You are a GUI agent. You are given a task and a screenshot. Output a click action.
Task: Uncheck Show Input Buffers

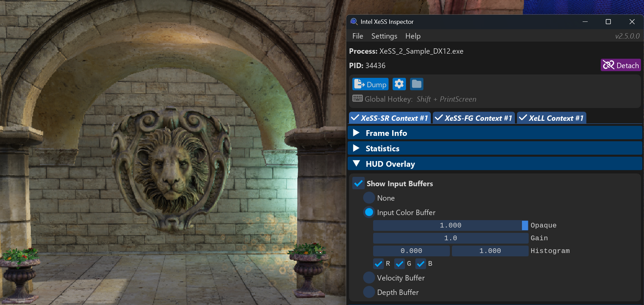358,183
